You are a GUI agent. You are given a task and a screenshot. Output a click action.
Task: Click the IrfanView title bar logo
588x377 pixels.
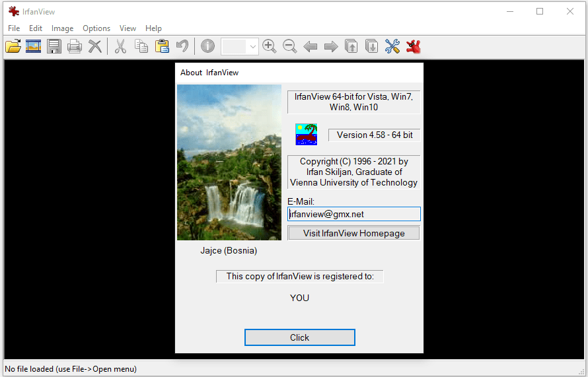click(x=14, y=11)
